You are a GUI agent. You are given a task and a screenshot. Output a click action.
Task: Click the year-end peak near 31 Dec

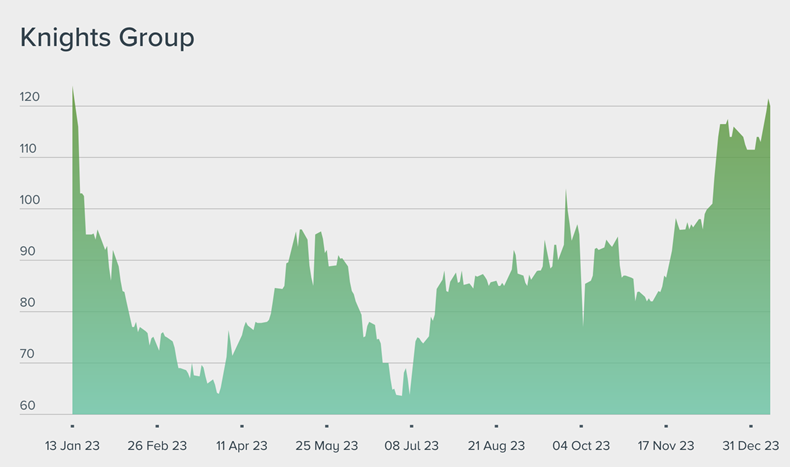(x=768, y=101)
